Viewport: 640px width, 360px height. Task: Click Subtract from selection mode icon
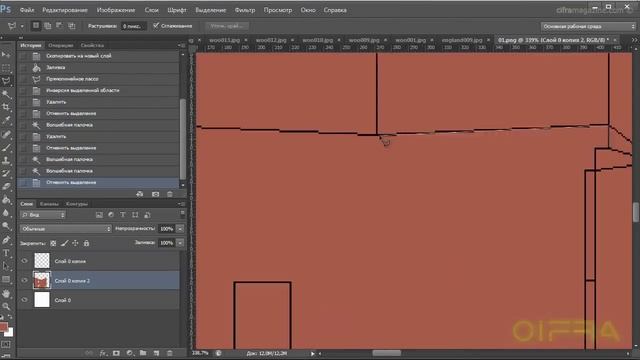pos(60,26)
